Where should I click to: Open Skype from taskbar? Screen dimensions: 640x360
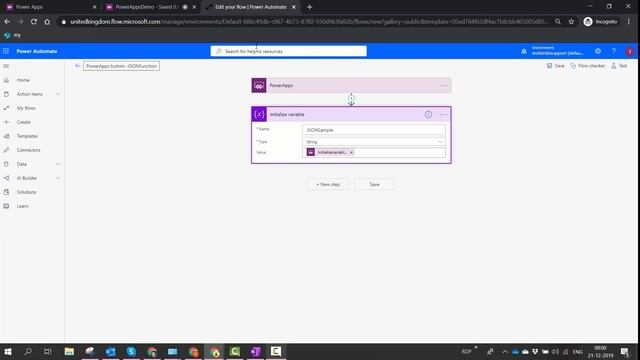tap(131, 351)
